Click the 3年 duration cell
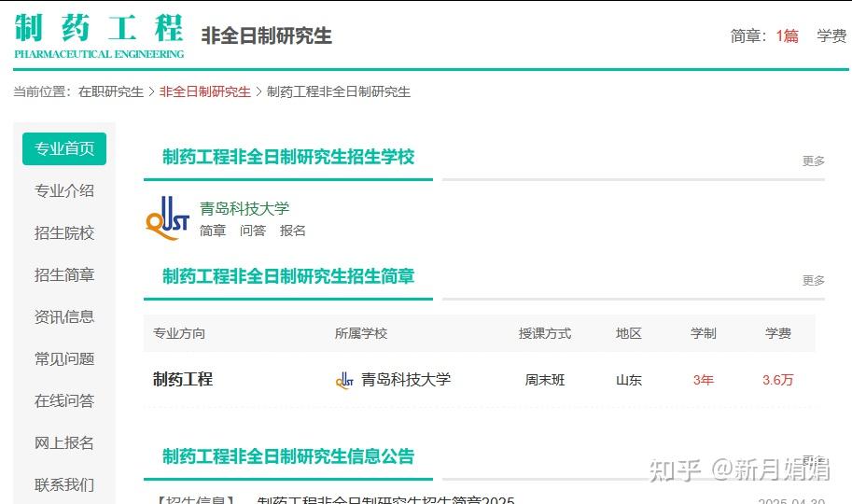 (x=703, y=380)
